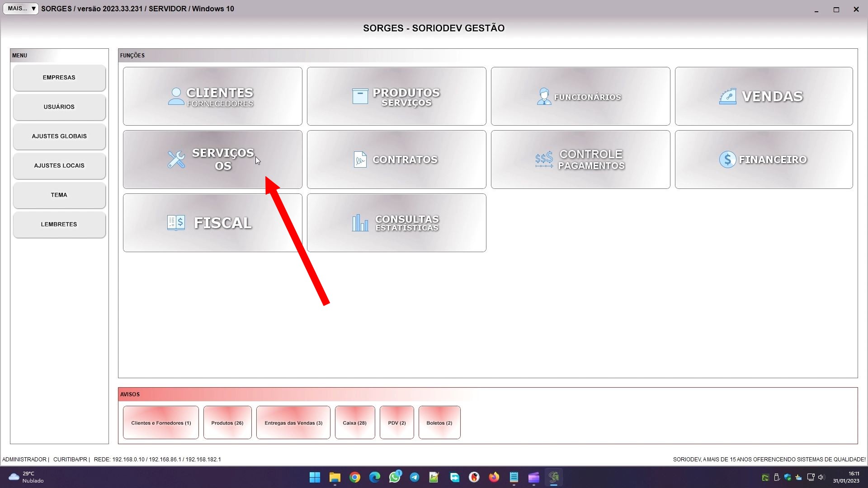Click the REDE: 192.168.0.10 status text
The height and width of the screenshot is (488, 868).
click(157, 460)
